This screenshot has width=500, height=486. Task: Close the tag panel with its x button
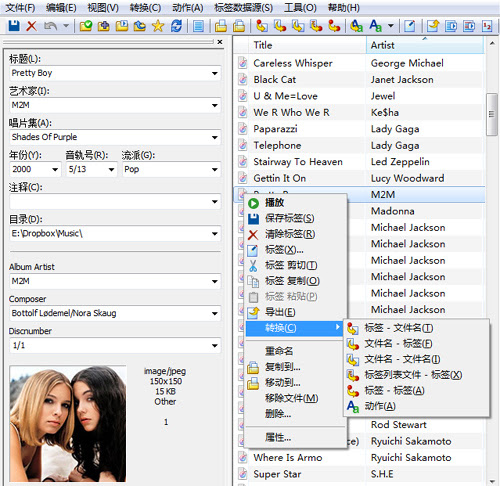tap(220, 42)
